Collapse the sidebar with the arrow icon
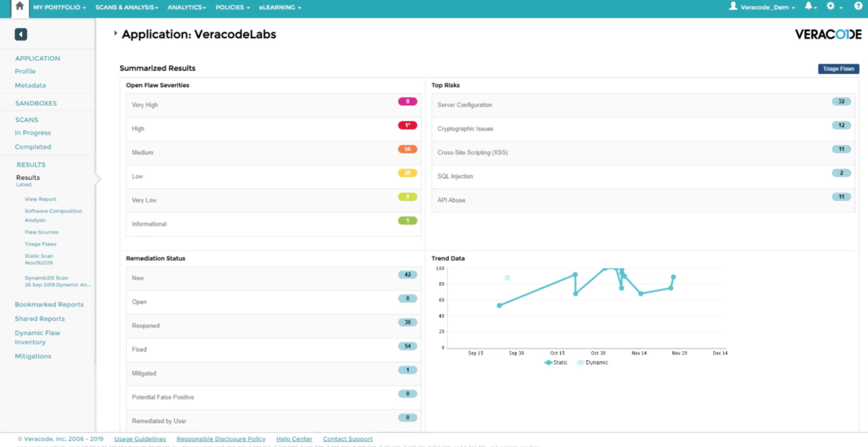 (21, 34)
